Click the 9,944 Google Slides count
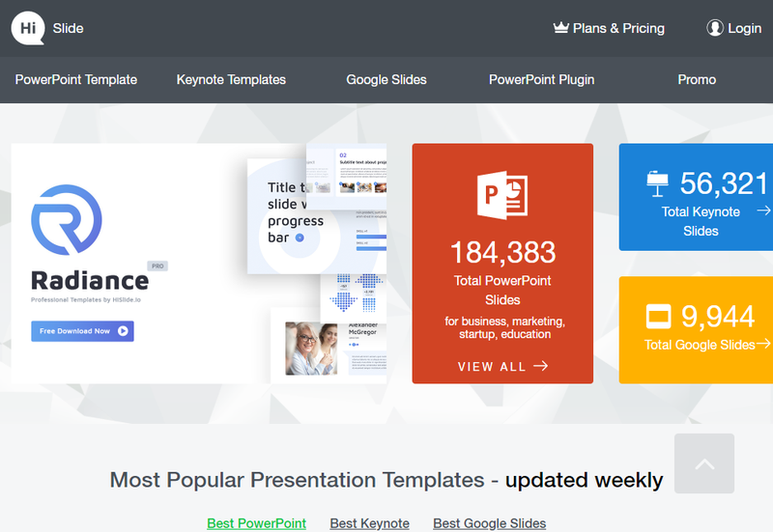 point(718,317)
